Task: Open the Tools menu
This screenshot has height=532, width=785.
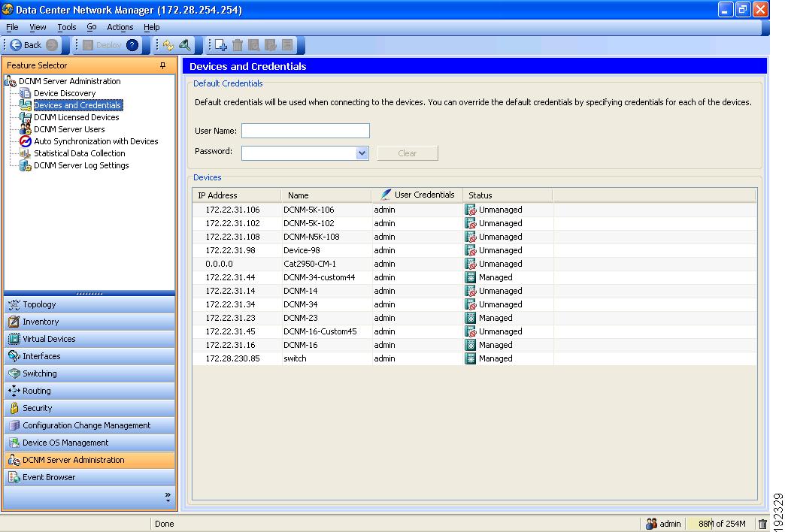Action: tap(67, 27)
